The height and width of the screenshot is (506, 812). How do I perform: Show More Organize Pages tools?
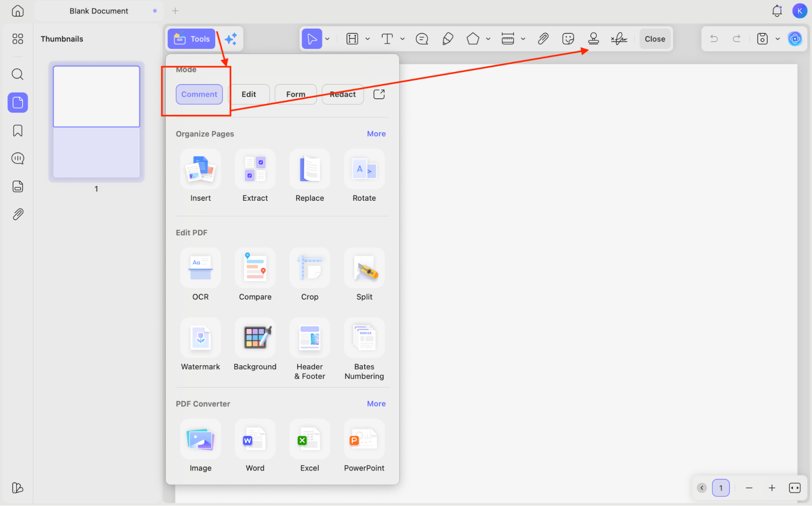pyautogui.click(x=376, y=134)
